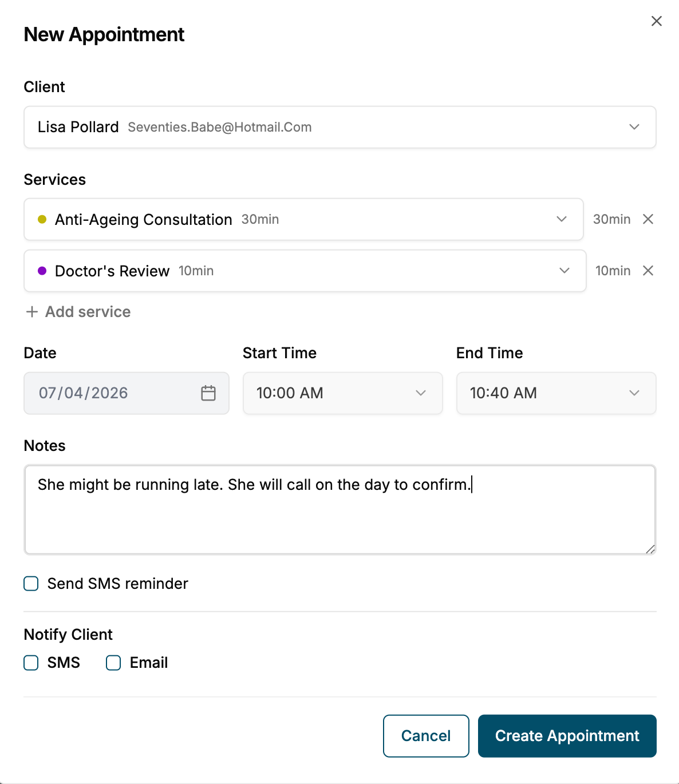Click the plus icon beside Add service
This screenshot has height=784, width=679.
(x=32, y=312)
